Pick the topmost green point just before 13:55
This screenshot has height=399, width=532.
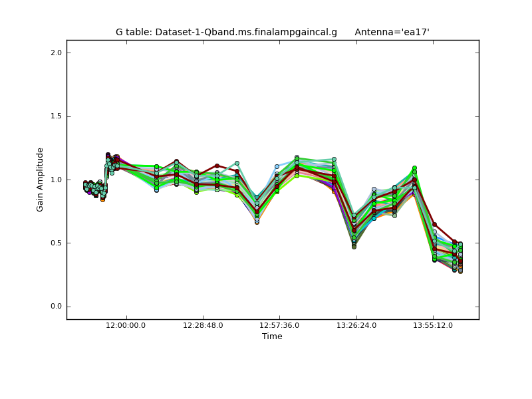click(414, 168)
